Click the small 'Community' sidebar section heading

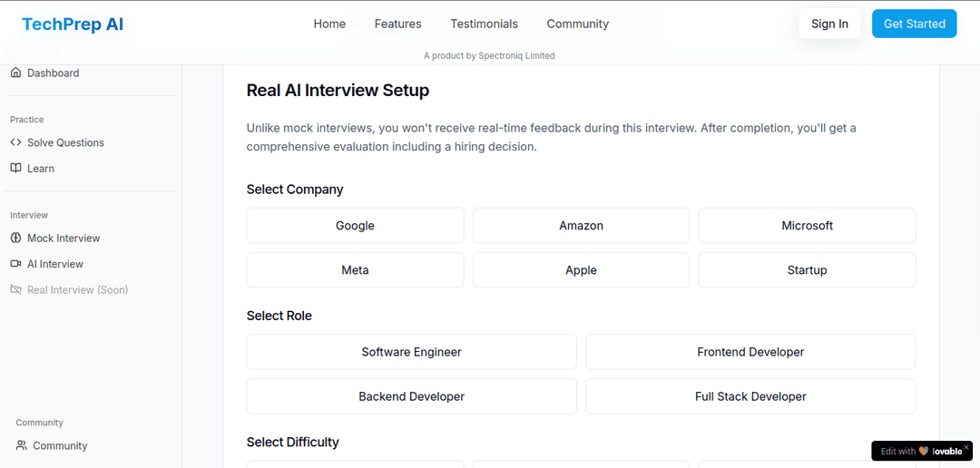[x=39, y=423]
